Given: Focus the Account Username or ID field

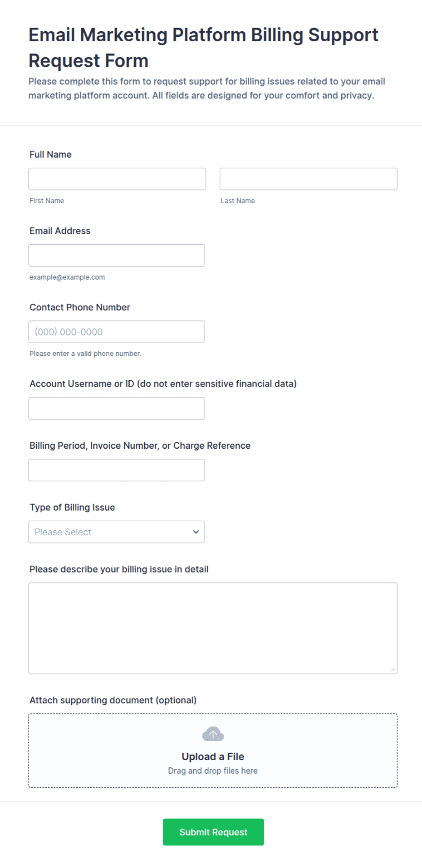Looking at the screenshot, I should [117, 408].
